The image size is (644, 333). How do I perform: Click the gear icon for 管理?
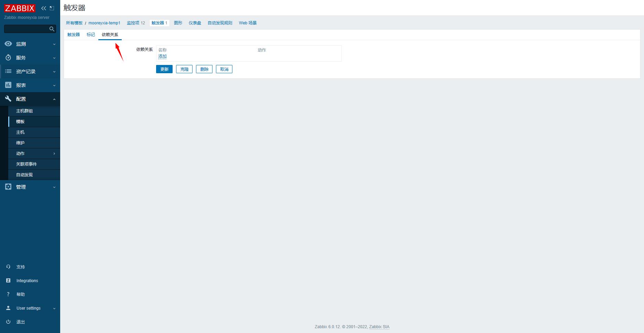[8, 187]
